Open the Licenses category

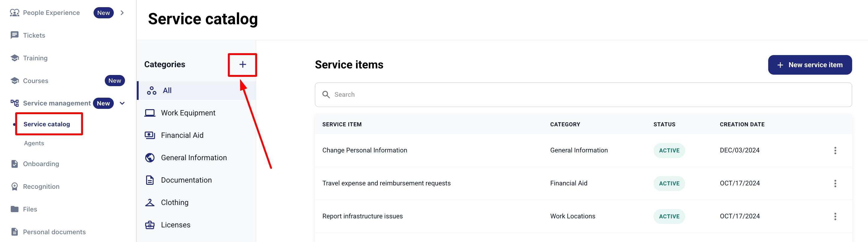pos(175,225)
